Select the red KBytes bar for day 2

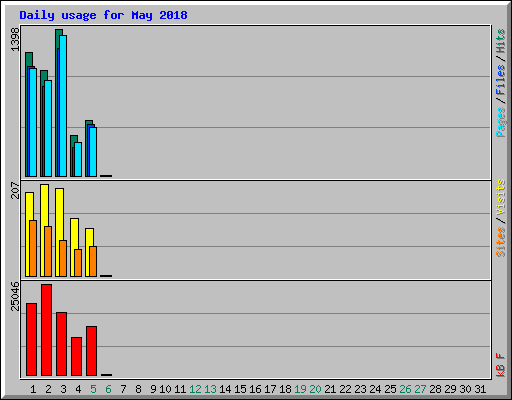pyautogui.click(x=46, y=330)
